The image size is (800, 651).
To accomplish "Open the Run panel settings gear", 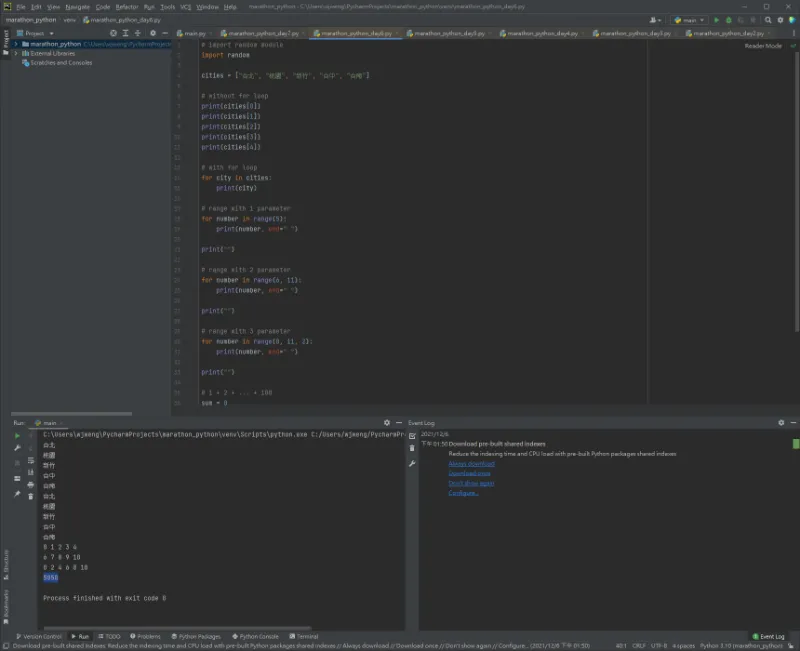I will point(387,423).
